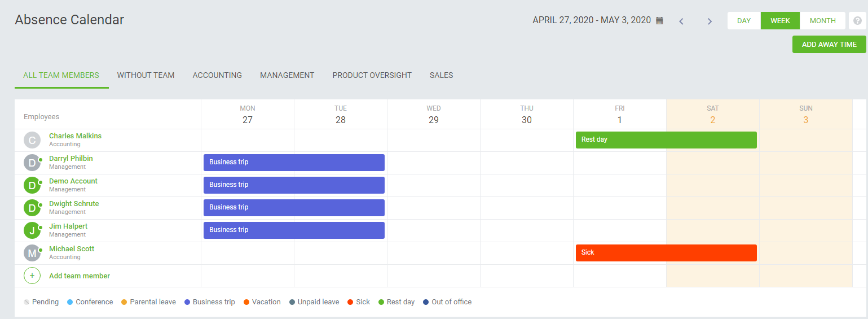The height and width of the screenshot is (319, 868).
Task: Go to previous week with left arrow
Action: click(681, 21)
